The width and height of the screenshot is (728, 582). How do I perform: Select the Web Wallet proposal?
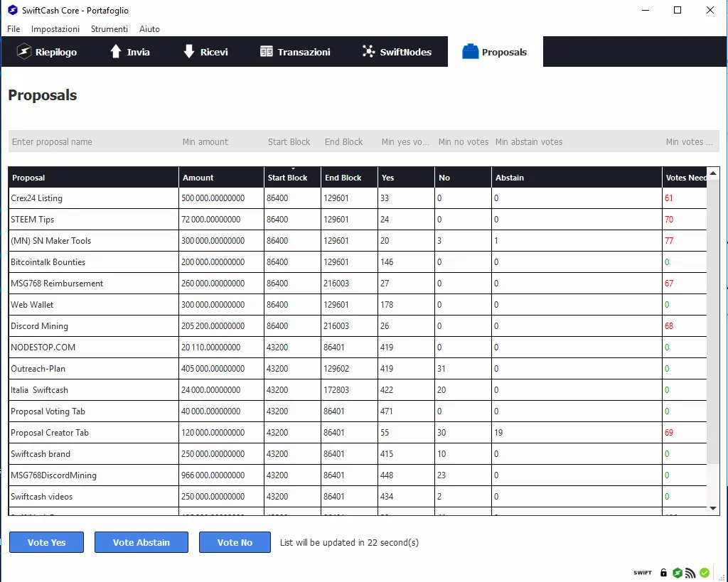(x=358, y=305)
